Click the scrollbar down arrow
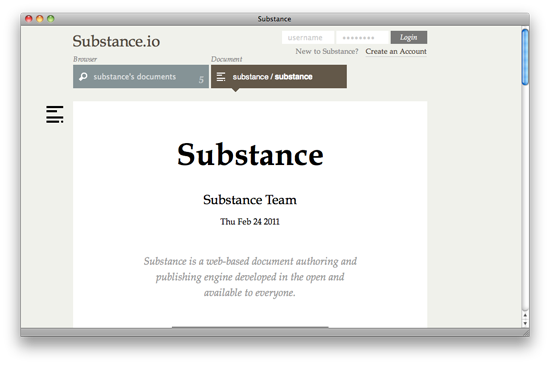The height and width of the screenshot is (365, 550). [x=525, y=324]
